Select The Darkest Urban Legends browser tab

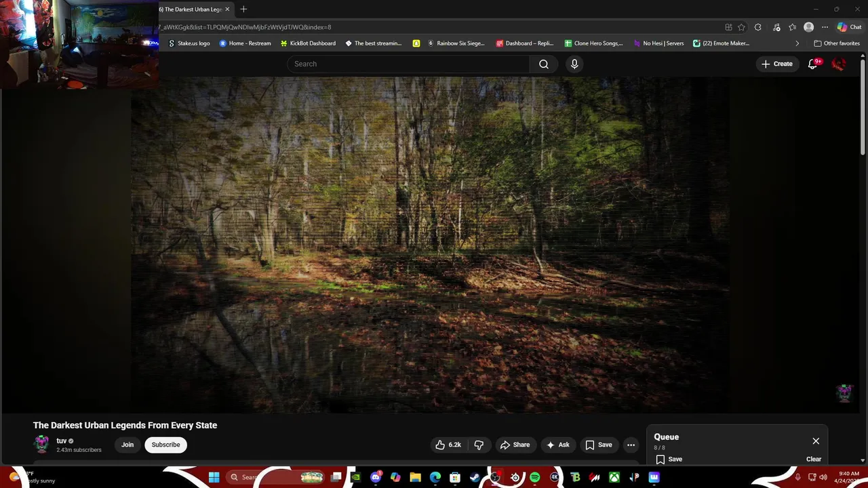(x=191, y=9)
